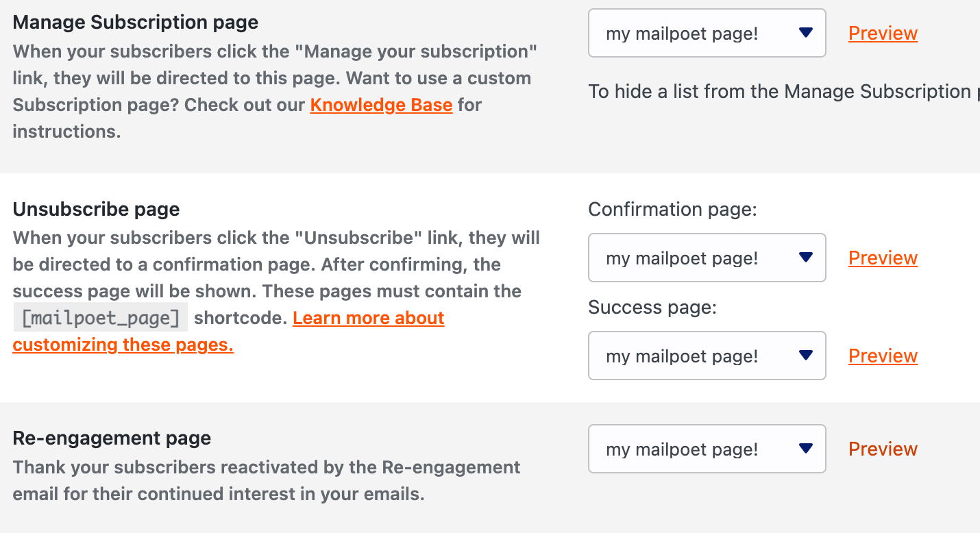The width and height of the screenshot is (980, 533).
Task: Open the Re-engagement page dropdown
Action: tap(706, 449)
